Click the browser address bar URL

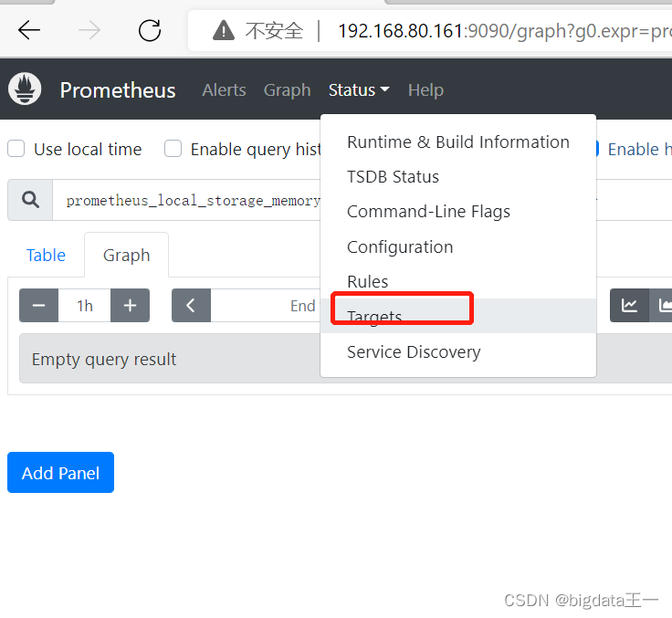[505, 31]
